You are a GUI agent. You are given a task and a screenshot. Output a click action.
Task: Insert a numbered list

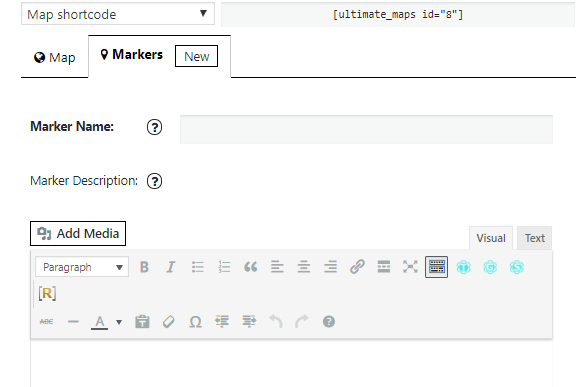tap(224, 267)
